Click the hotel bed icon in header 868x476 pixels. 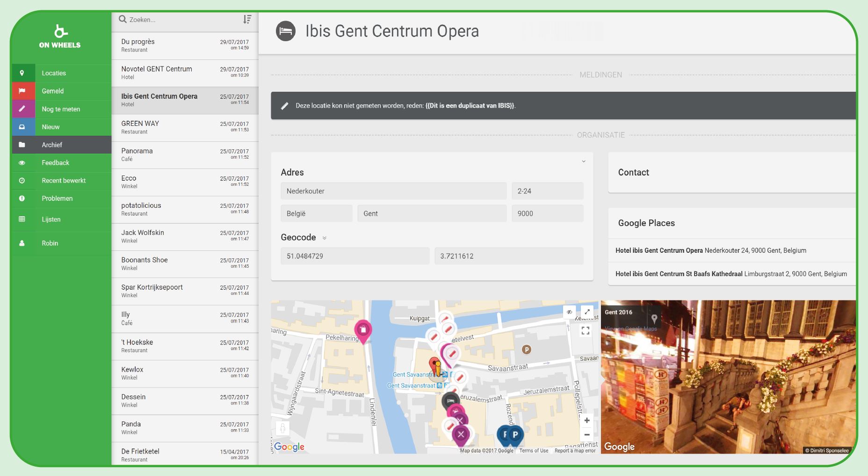coord(286,31)
